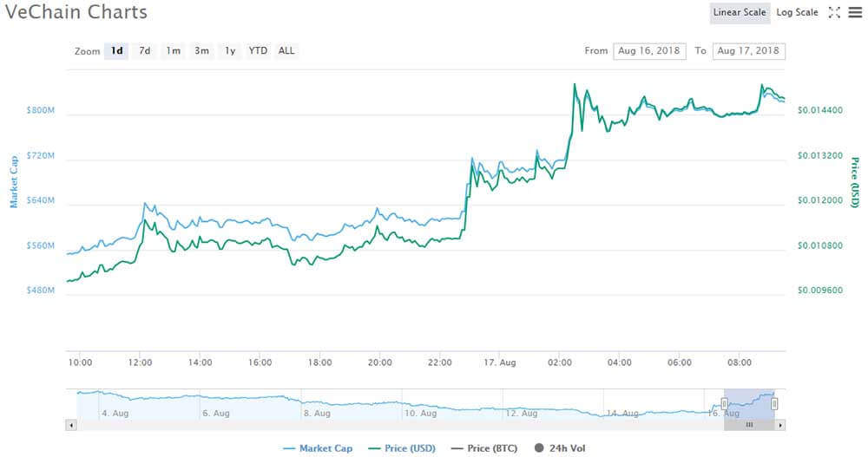
Task: Click the navigator right scroll arrow
Action: (780, 425)
